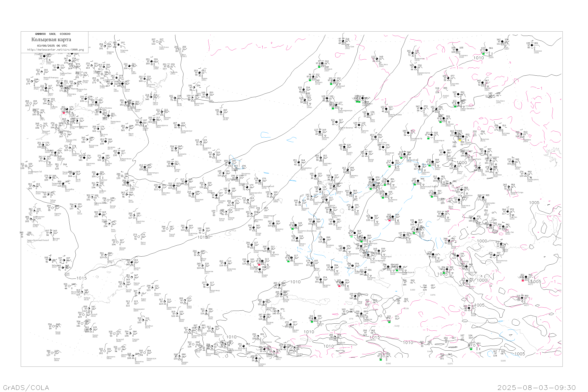Click the Гайны 23909 station circle
Viewport: 588px width, 392px height.
click(152, 62)
